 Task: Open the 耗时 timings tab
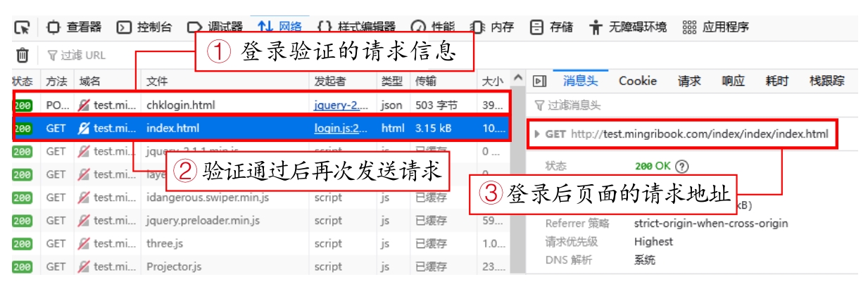(777, 81)
